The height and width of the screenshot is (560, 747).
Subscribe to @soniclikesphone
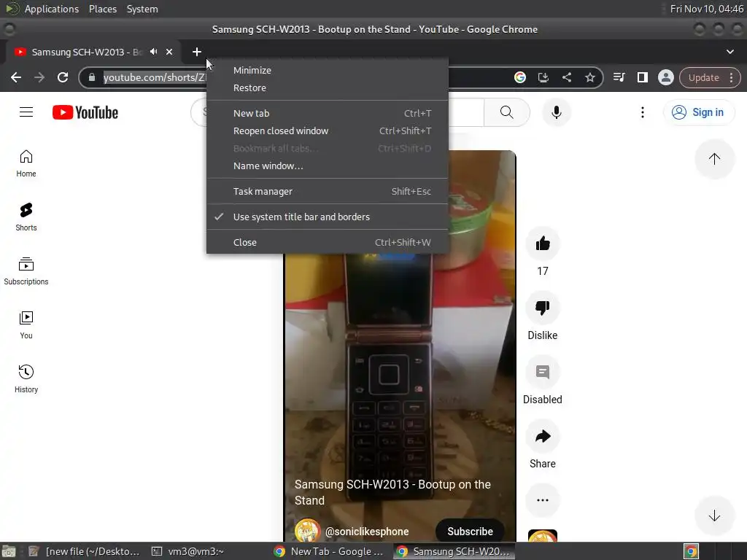click(470, 531)
